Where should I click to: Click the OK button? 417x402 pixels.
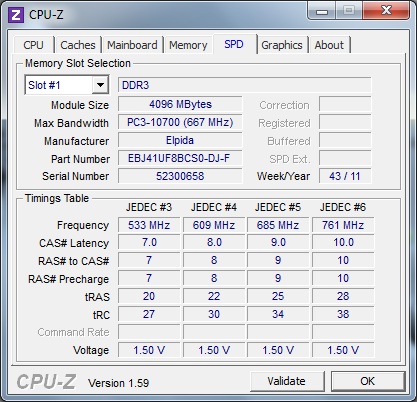368,381
